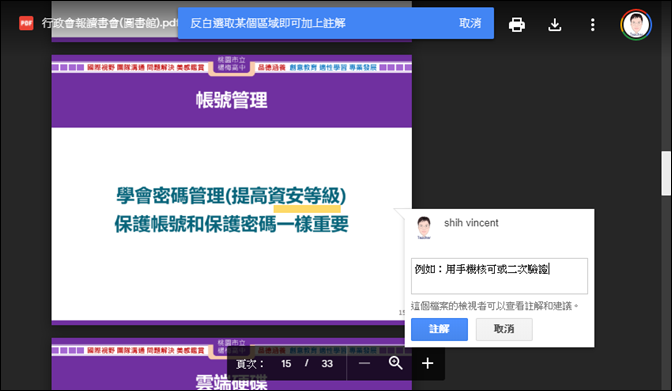Download the PDF file
Viewport: 672px width, 391px height.
(555, 24)
